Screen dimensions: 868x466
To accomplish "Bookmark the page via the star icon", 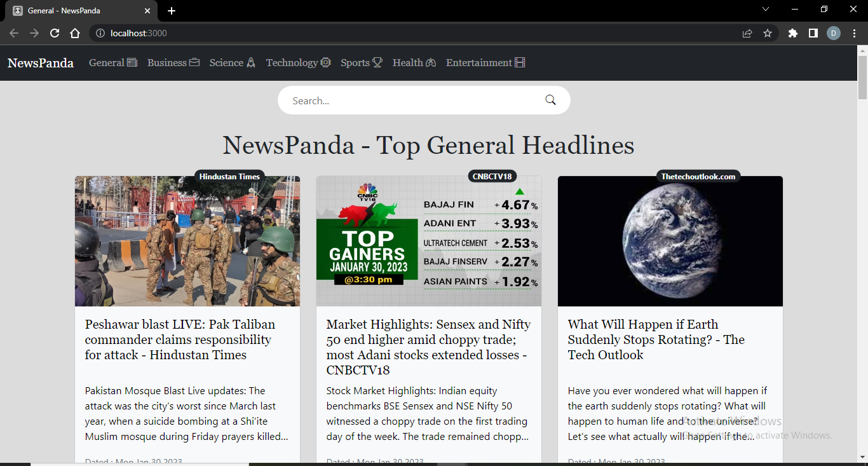I will [768, 33].
